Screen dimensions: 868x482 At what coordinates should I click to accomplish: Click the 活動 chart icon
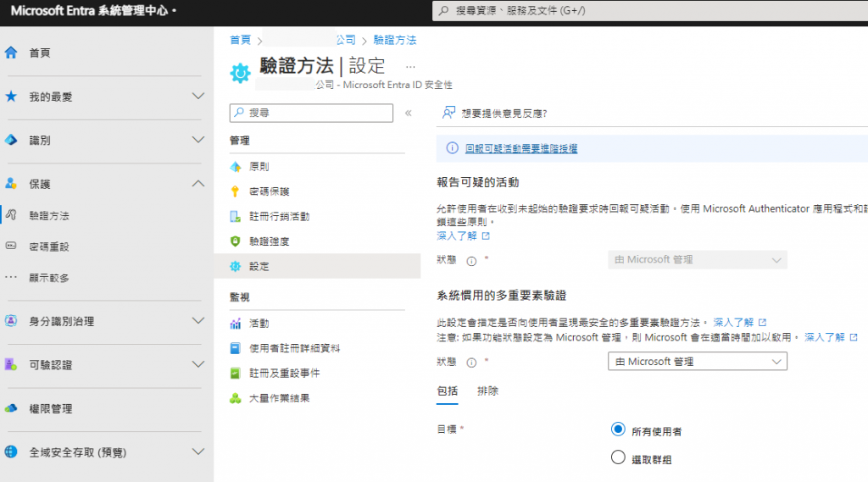(x=236, y=324)
